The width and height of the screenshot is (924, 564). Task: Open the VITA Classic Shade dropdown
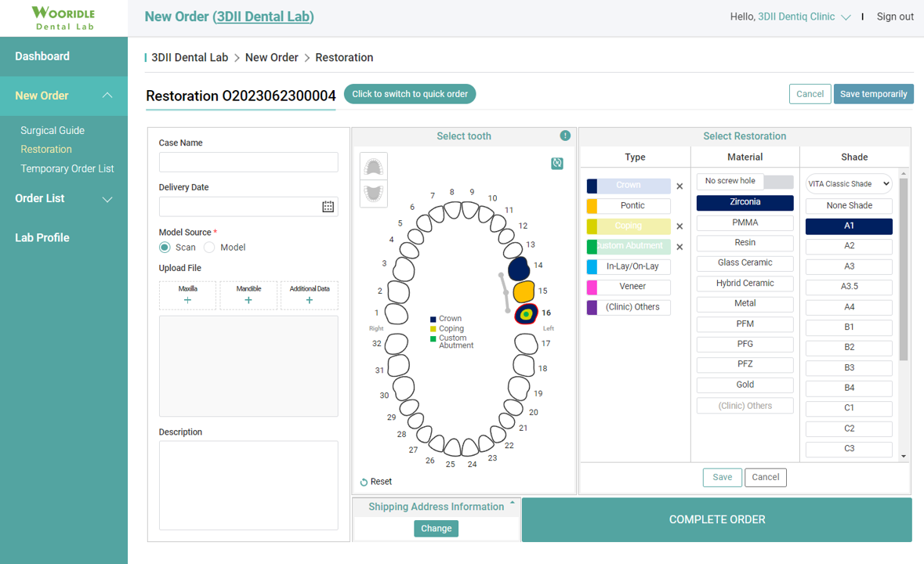pyautogui.click(x=848, y=183)
